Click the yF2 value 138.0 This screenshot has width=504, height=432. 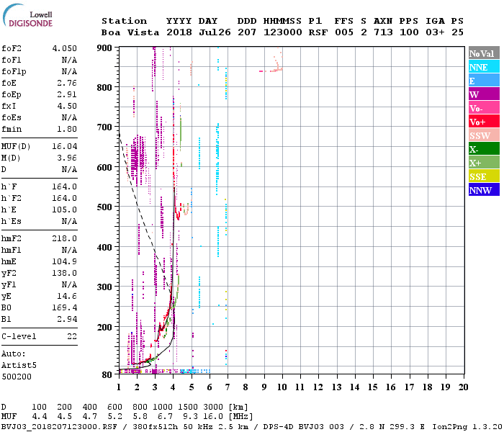pos(65,273)
